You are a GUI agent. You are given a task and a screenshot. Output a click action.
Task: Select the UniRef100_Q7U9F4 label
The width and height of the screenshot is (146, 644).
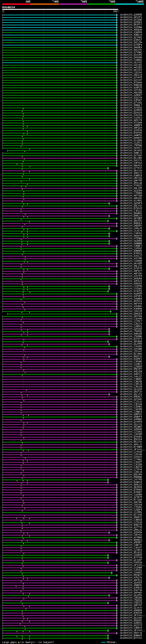131,45
